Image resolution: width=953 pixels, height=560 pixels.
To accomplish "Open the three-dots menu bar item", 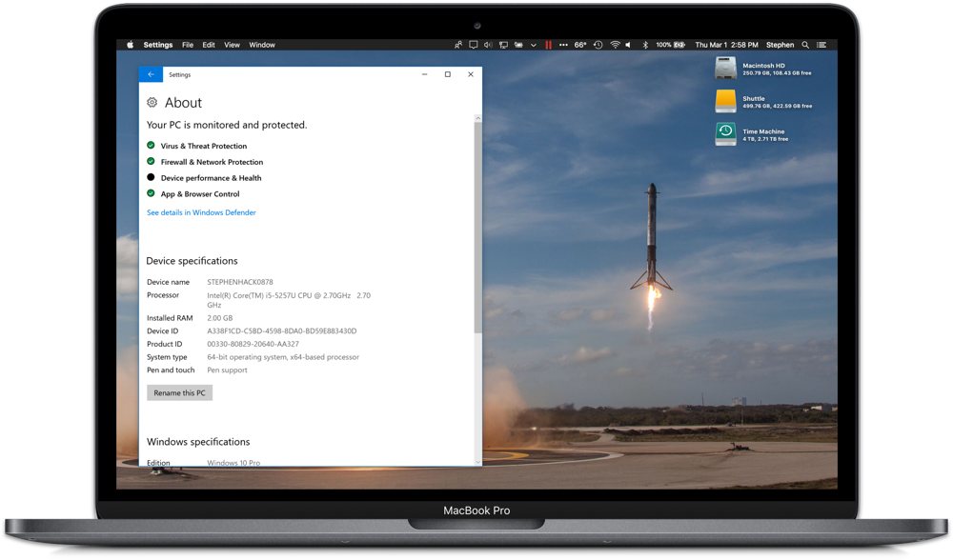I will pyautogui.click(x=563, y=45).
